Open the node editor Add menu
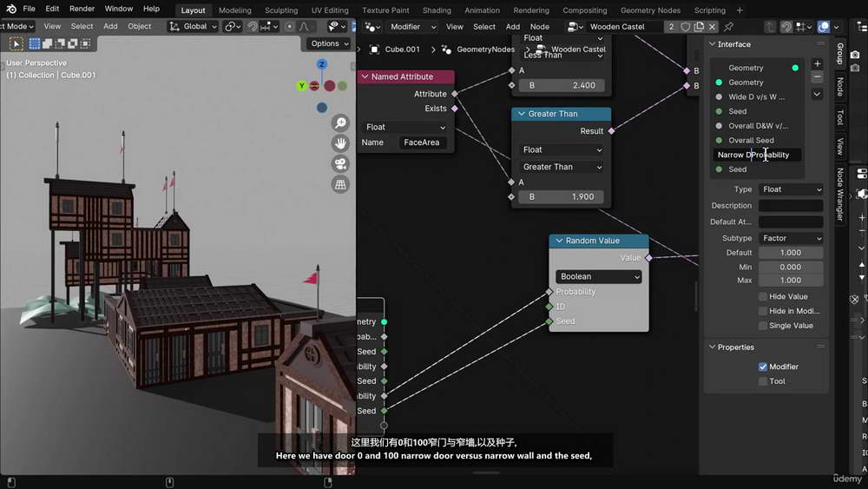Viewport: 868px width, 489px height. (513, 27)
